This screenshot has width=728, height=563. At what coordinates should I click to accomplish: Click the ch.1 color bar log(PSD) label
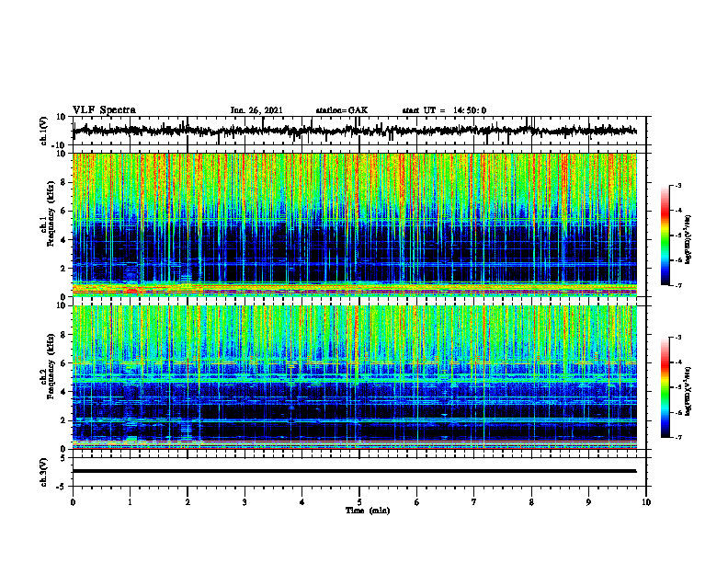point(688,240)
